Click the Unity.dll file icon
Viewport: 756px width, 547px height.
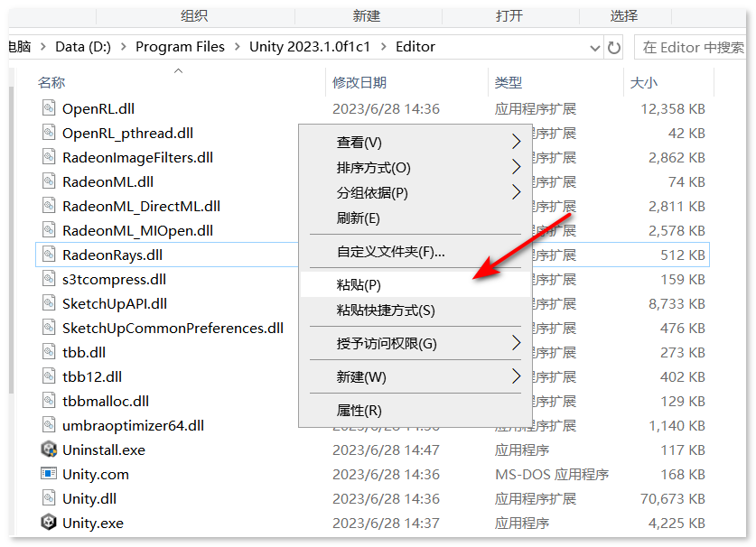(49, 498)
